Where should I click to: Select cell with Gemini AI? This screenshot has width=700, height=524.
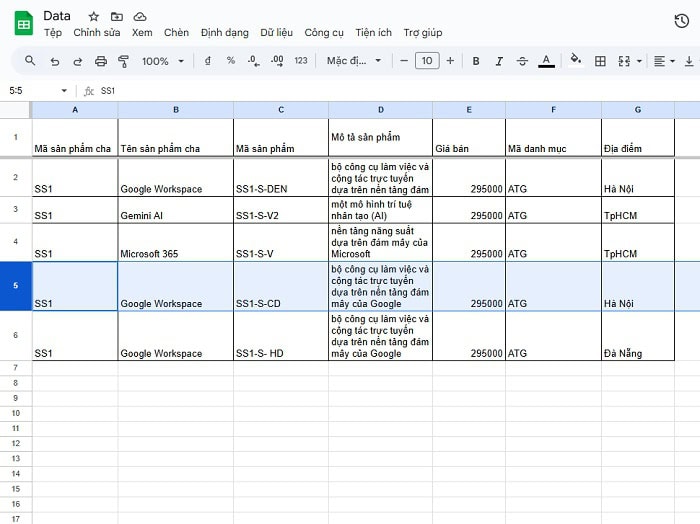click(x=175, y=210)
